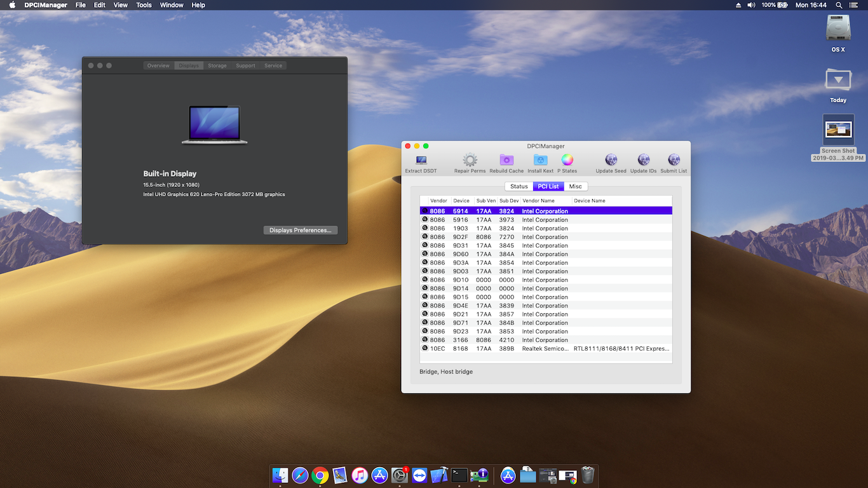Viewport: 868px width, 488px height.
Task: Select the row with device 9D10
Action: 546,280
